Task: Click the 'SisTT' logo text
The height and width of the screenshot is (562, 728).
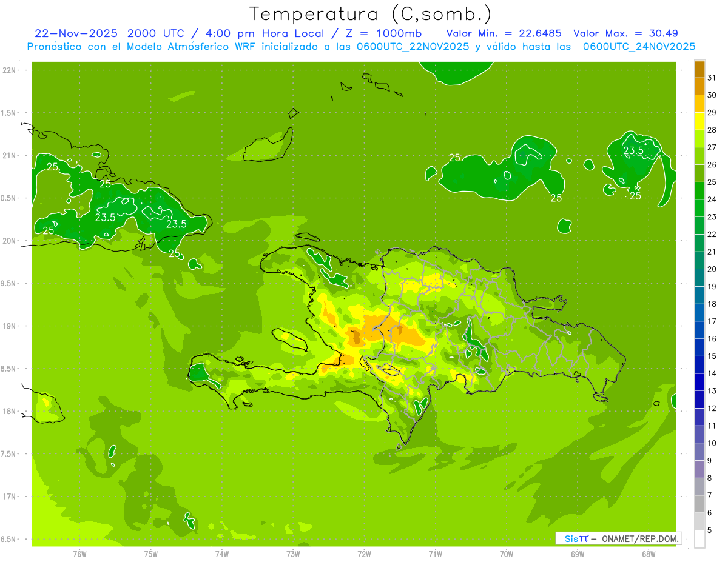Action: [576, 538]
